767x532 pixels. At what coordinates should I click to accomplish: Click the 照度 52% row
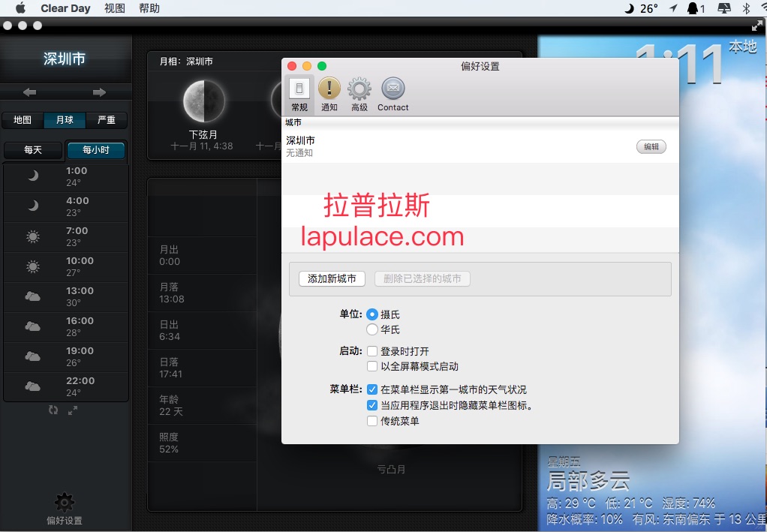pyautogui.click(x=202, y=443)
